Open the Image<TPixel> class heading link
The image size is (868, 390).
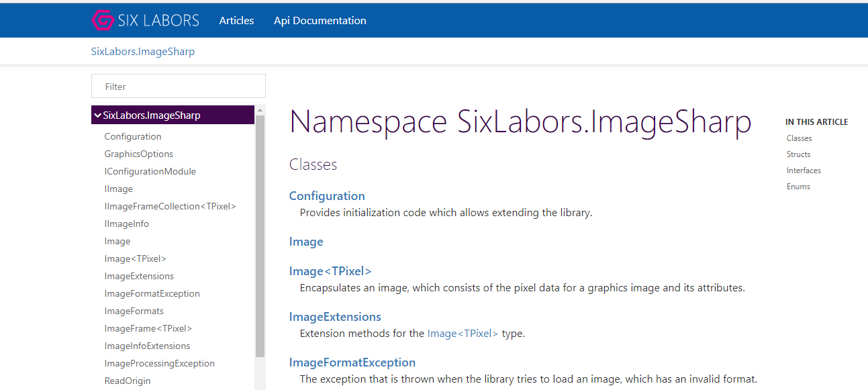coord(330,271)
